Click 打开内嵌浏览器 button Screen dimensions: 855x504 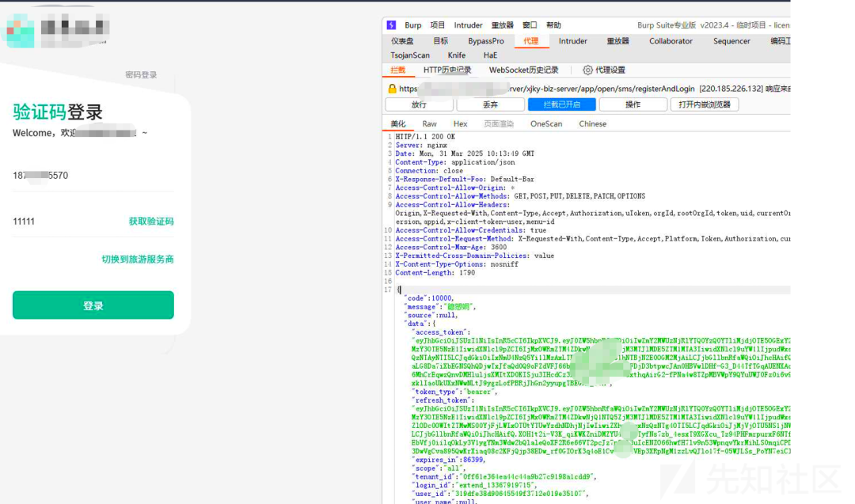click(704, 104)
